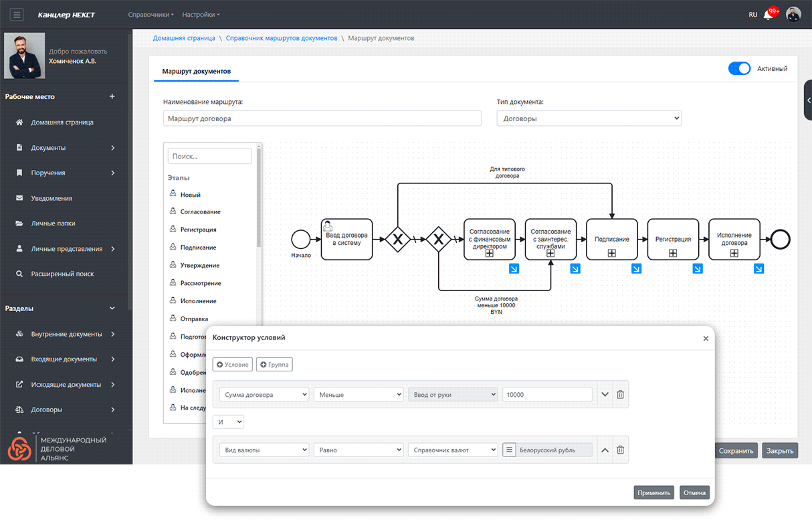Add a workplace item with plus icon
Viewport: 812px width, 522px height.
tap(112, 96)
